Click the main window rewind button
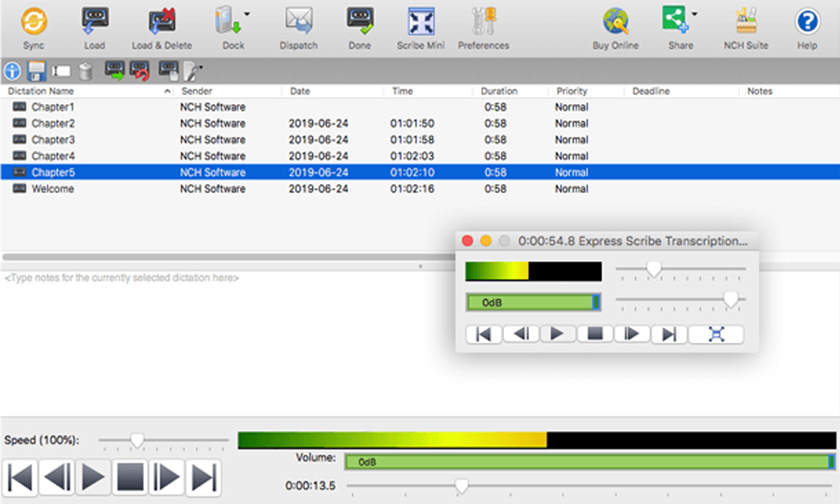Image resolution: width=840 pixels, height=504 pixels. (x=57, y=477)
